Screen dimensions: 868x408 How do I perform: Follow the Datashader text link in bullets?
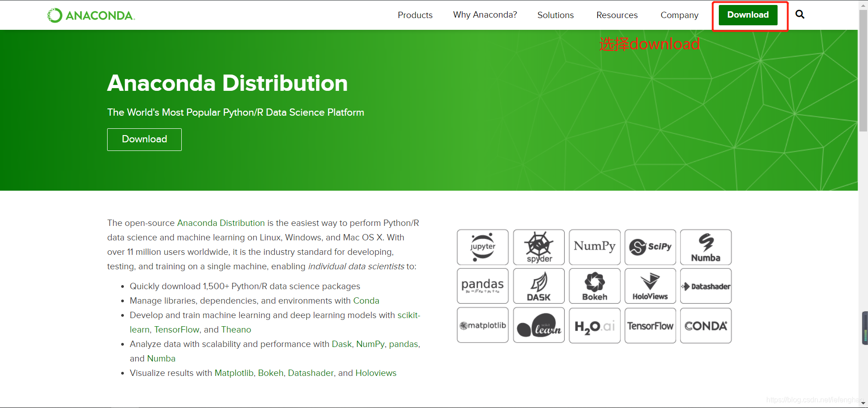tap(311, 373)
